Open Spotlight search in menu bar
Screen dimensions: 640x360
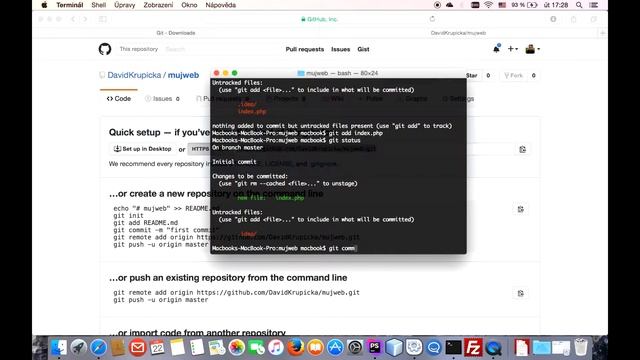click(579, 5)
